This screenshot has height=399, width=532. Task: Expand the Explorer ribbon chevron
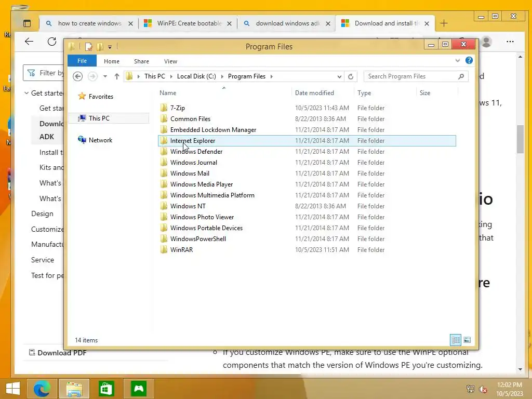(457, 60)
